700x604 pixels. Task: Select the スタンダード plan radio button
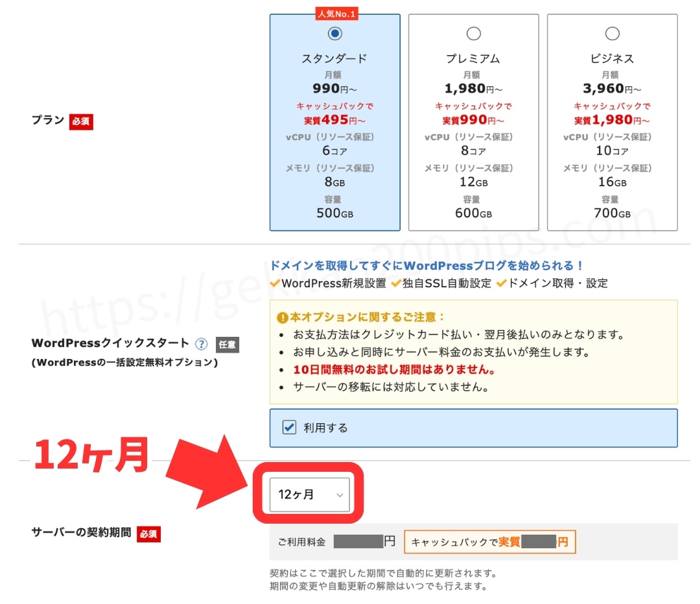[x=335, y=34]
